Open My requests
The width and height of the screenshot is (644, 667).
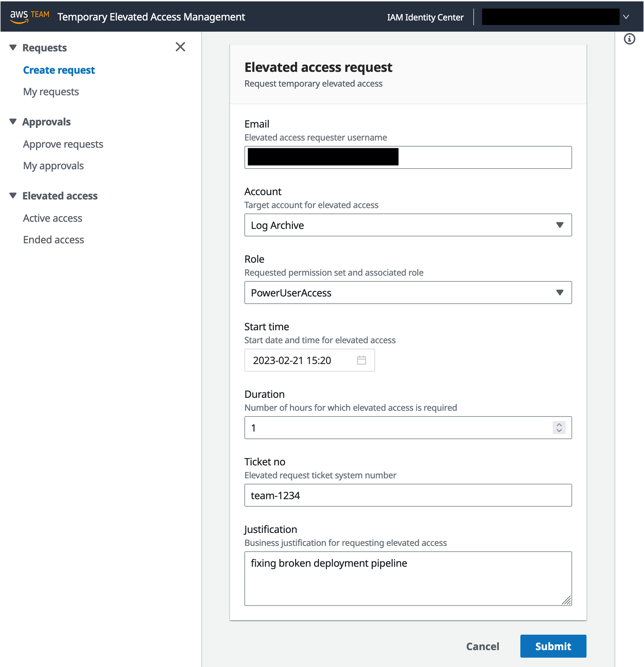[51, 92]
